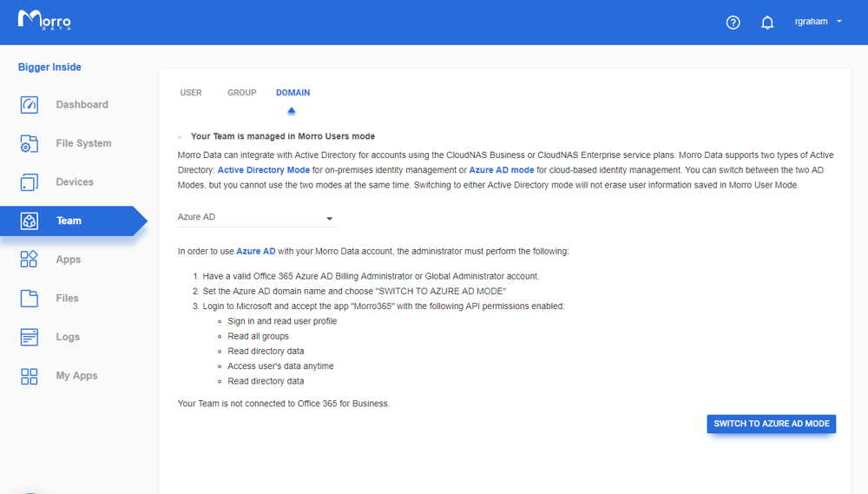Open the help question mark icon

tap(733, 23)
